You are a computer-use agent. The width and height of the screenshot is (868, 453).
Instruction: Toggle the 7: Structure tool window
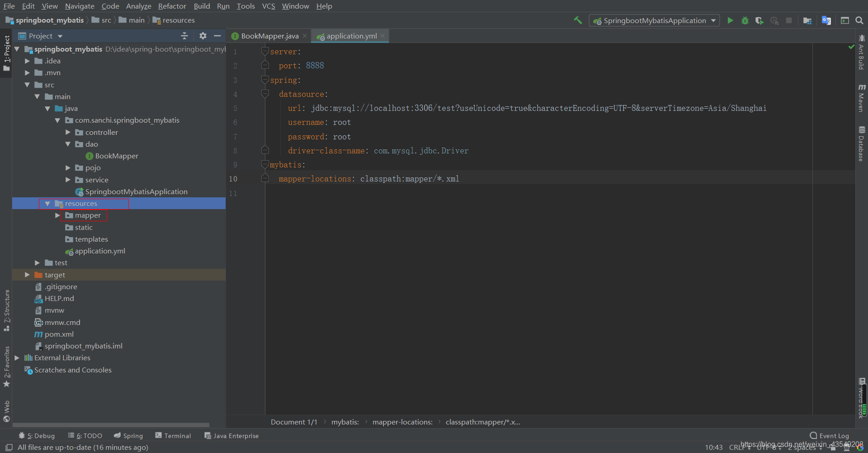(6, 310)
